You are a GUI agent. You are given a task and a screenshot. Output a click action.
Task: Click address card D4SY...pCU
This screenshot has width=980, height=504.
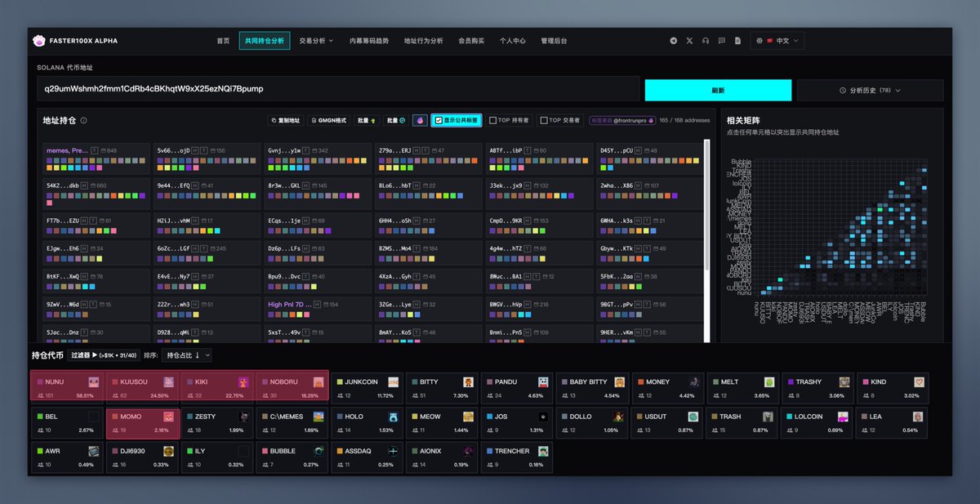[x=650, y=158]
